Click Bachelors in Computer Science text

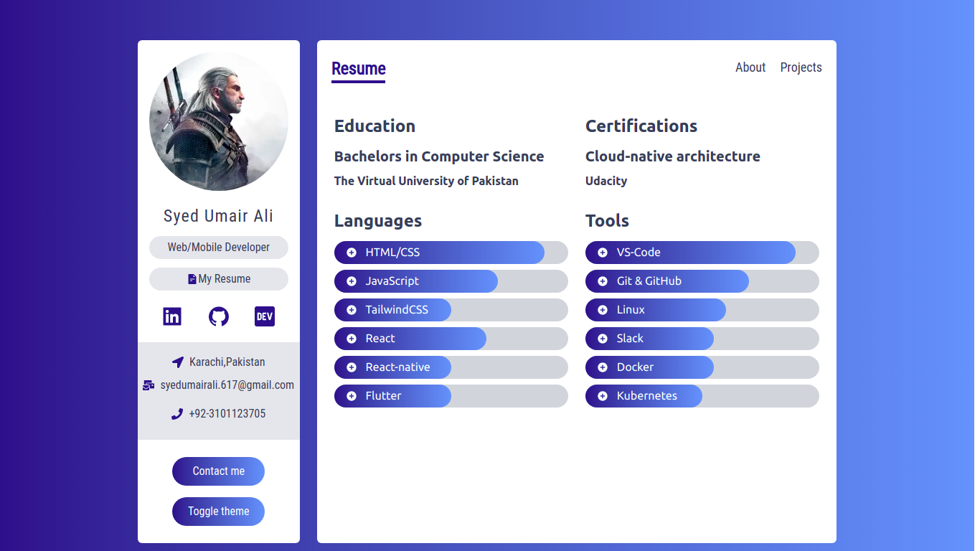[439, 156]
